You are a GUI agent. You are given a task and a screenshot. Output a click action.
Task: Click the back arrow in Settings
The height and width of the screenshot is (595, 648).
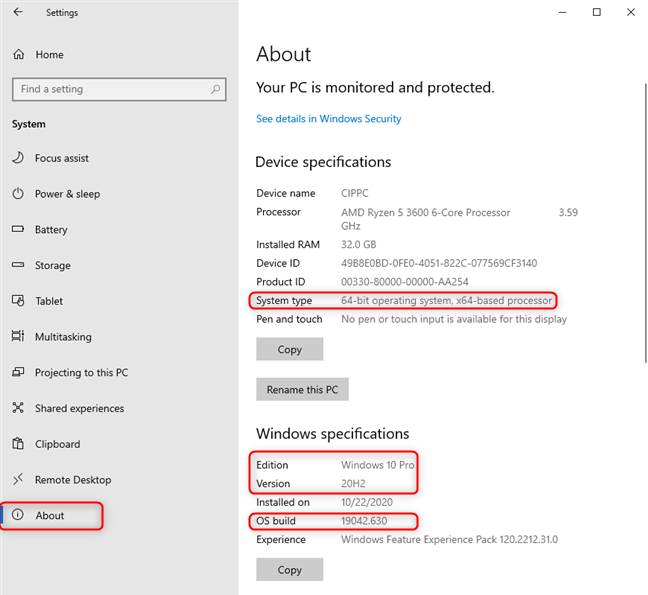pos(18,12)
